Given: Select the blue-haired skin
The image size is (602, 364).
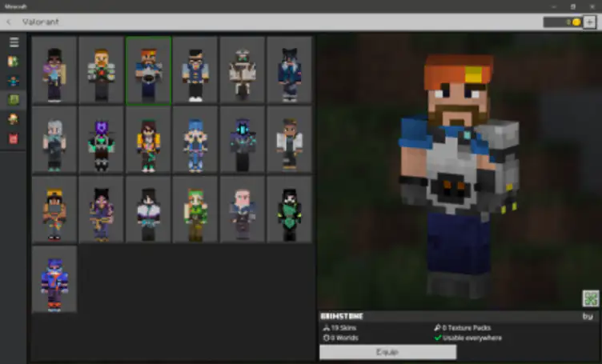Looking at the screenshot, I should [195, 140].
